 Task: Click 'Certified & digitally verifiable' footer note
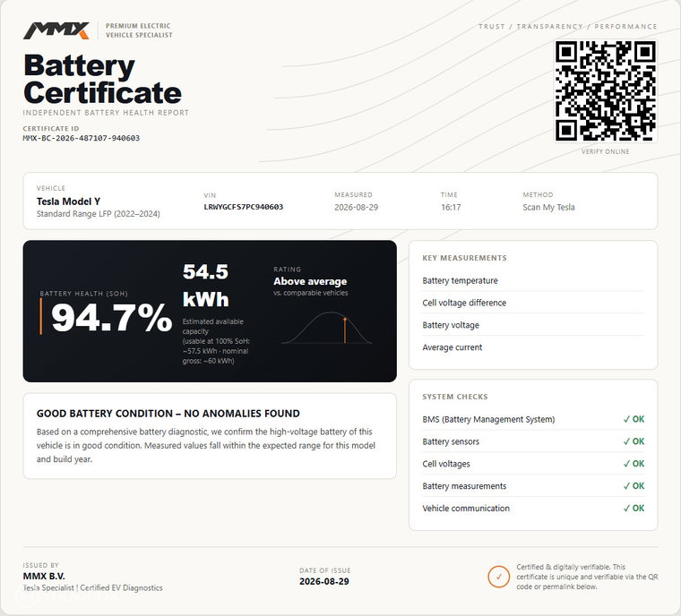point(587,577)
